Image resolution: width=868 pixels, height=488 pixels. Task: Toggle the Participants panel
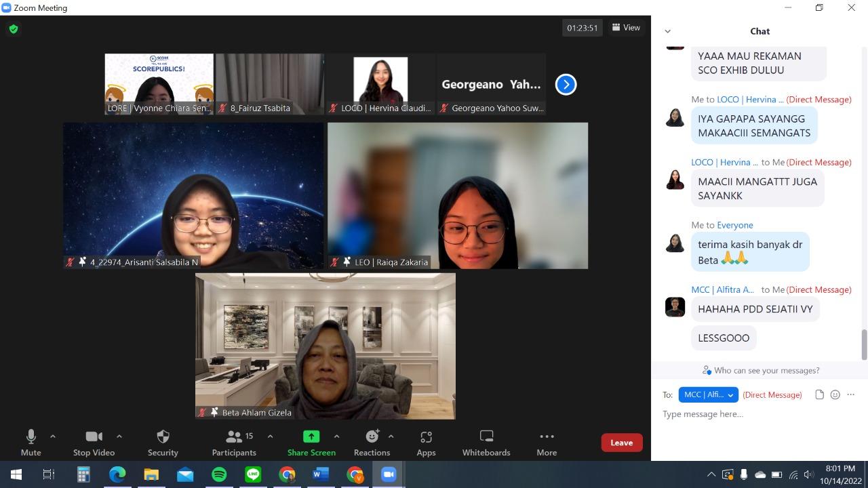(x=234, y=443)
